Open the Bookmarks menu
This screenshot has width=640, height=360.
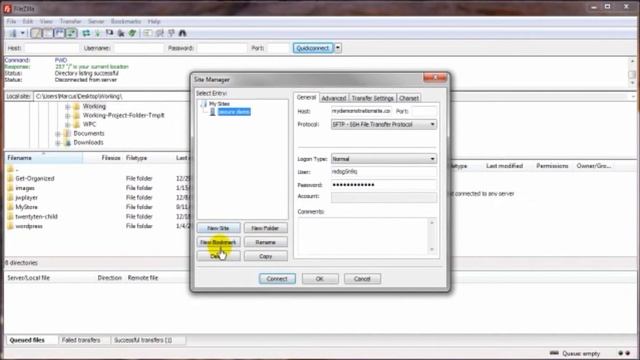(x=126, y=21)
